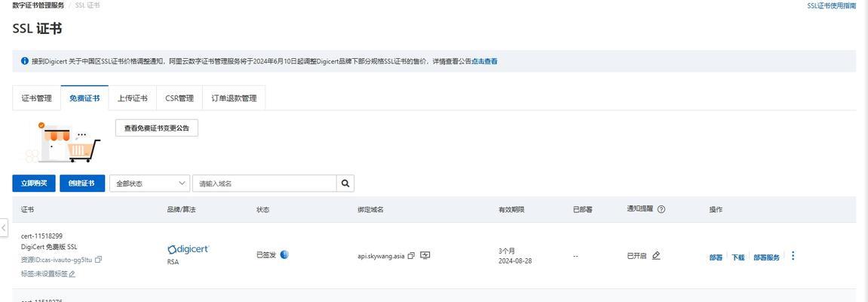Viewport: 868px width, 302px height.
Task: Open the 订单退款管理 tab
Action: (x=235, y=99)
